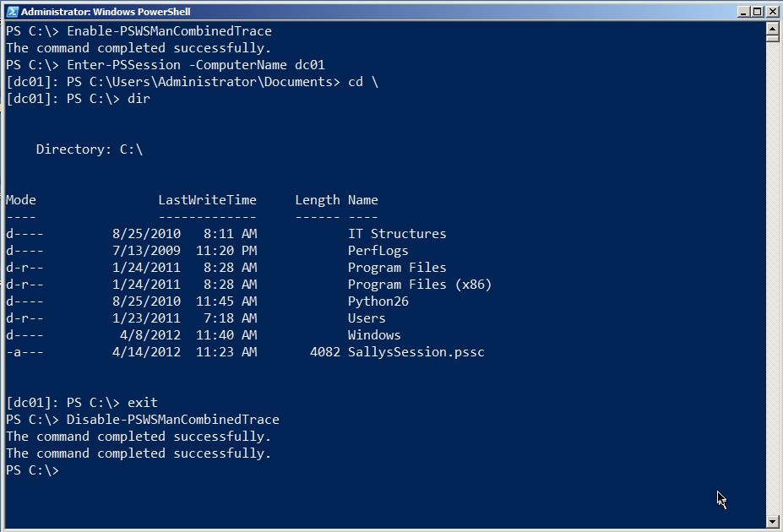Click the empty vertical scrollbar track
783x532 pixels.
point(772,279)
